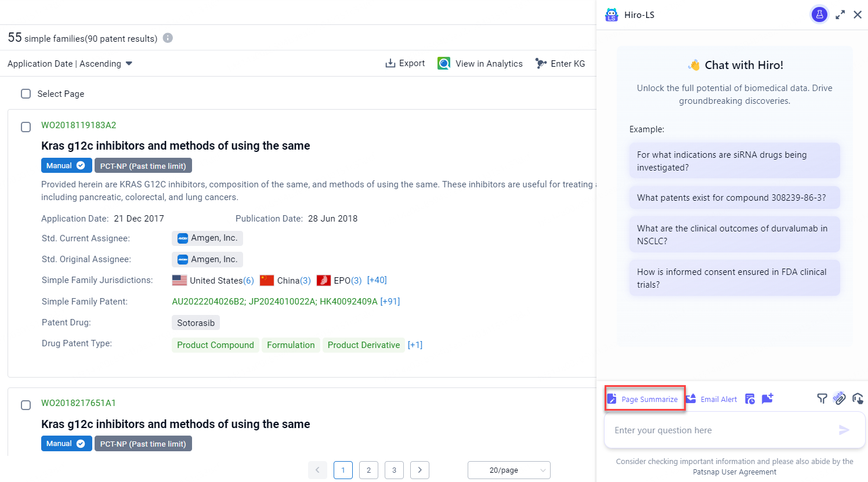This screenshot has width=868, height=482.
Task: Switch to results page 2
Action: (x=368, y=470)
